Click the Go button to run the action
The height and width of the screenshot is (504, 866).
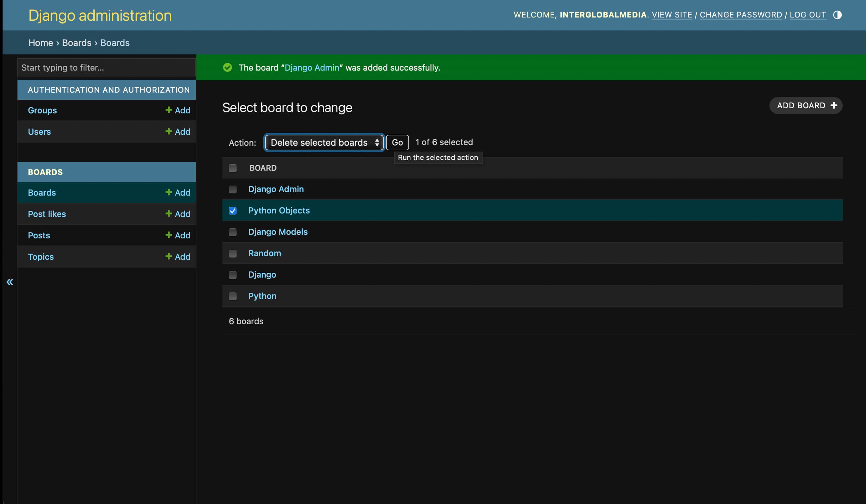point(397,143)
